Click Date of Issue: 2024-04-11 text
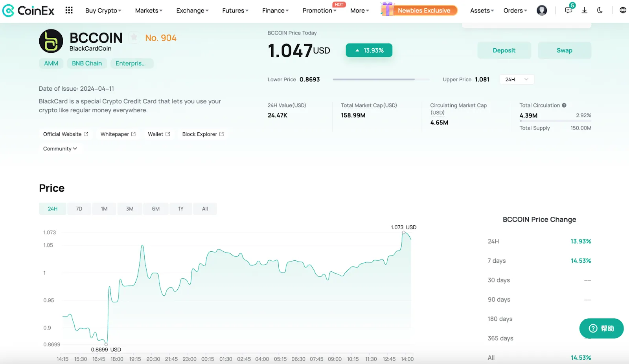The image size is (629, 364). click(x=77, y=89)
